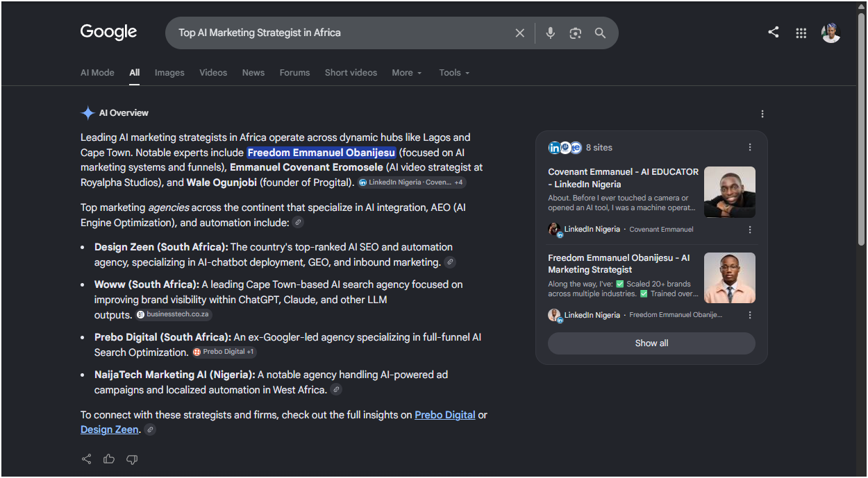
Task: Open Freedom Emmanuel Obanijesu AI Marketing Strategist title
Action: point(619,264)
